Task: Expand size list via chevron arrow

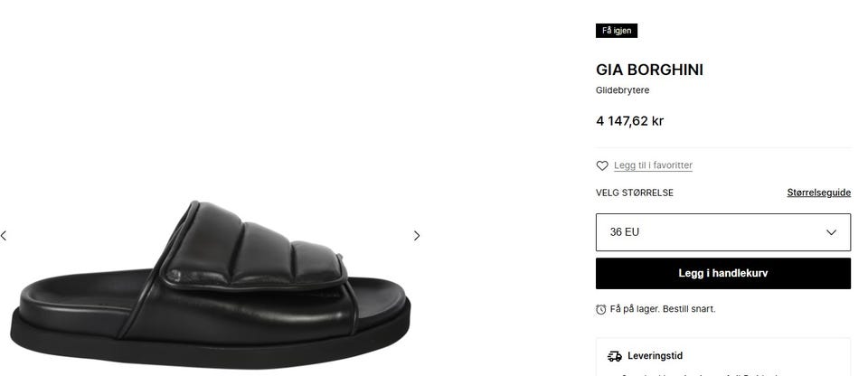Action: 831,232
